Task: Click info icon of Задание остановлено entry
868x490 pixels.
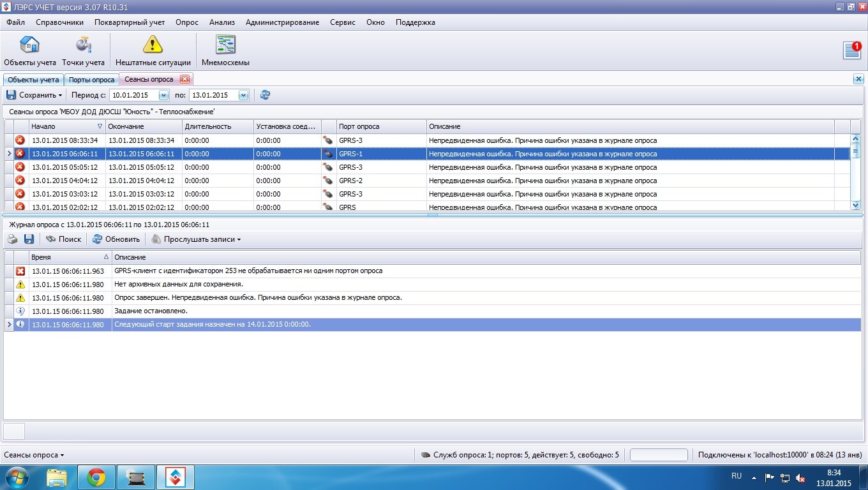Action: 20,311
